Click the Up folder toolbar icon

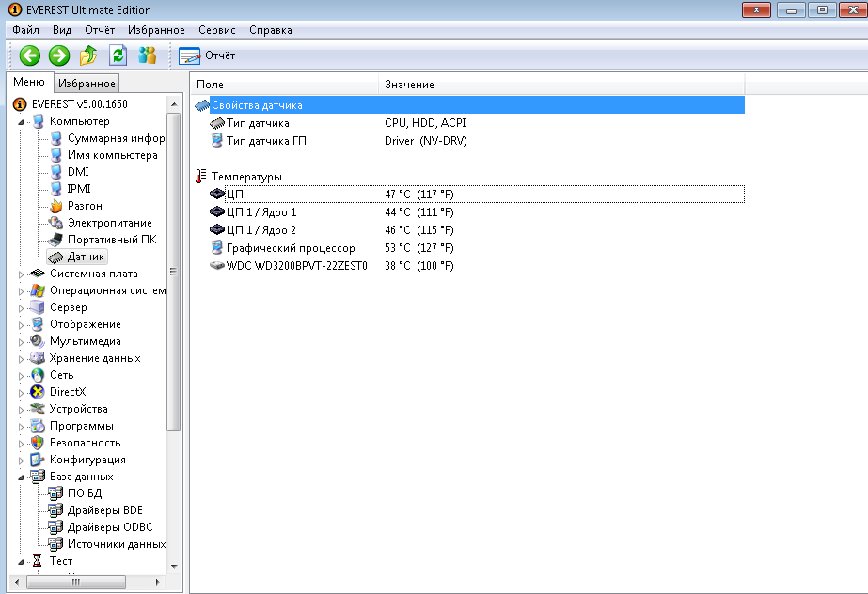[88, 55]
